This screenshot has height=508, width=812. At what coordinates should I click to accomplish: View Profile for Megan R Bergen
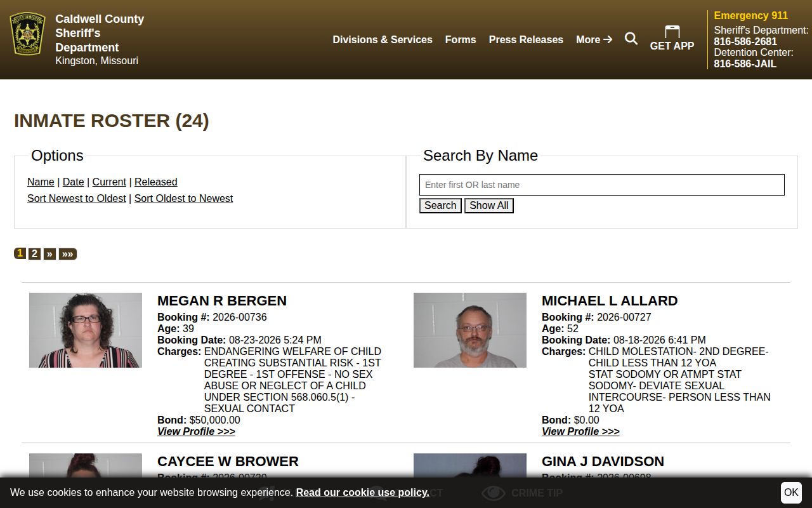pyautogui.click(x=196, y=431)
